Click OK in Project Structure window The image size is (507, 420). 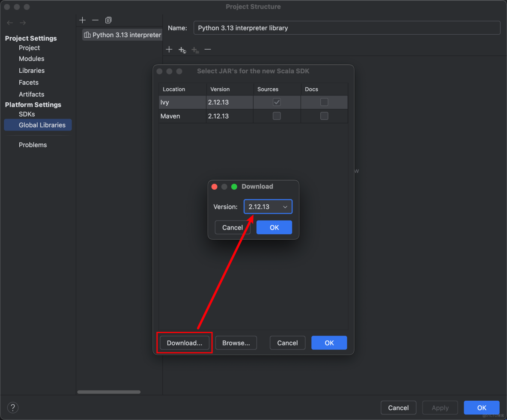pos(482,408)
